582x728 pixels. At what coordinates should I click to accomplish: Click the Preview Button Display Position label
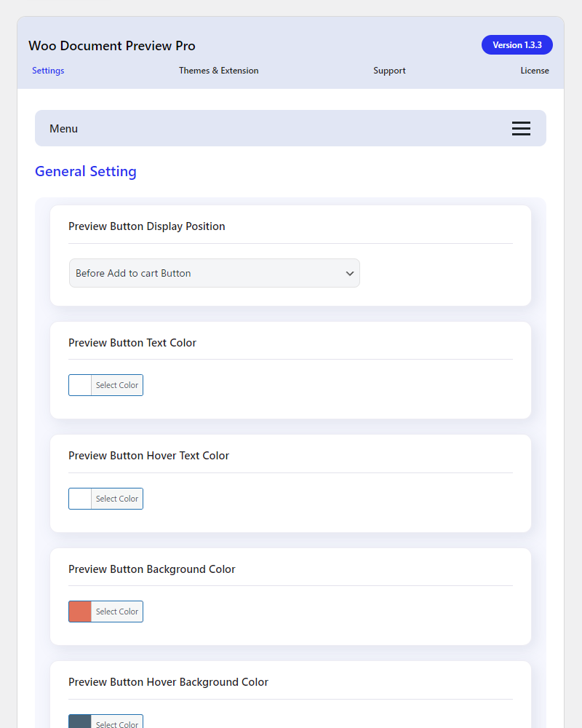[147, 226]
